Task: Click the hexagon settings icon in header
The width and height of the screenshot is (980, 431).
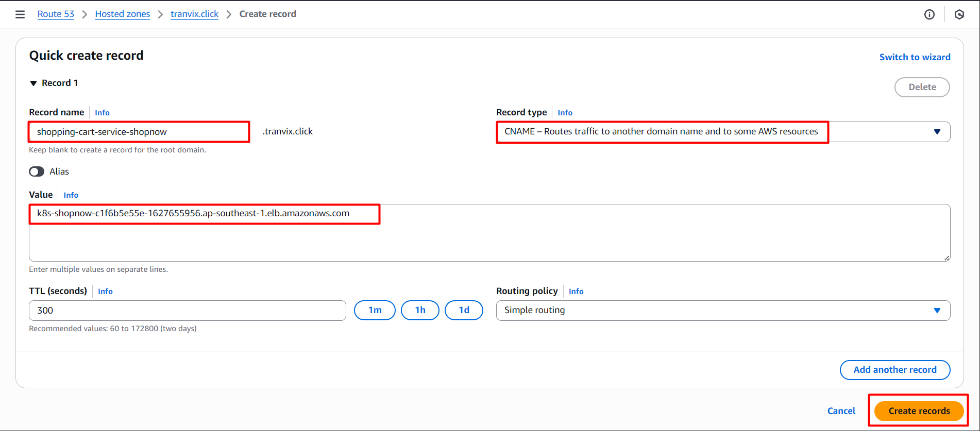Action: tap(959, 14)
